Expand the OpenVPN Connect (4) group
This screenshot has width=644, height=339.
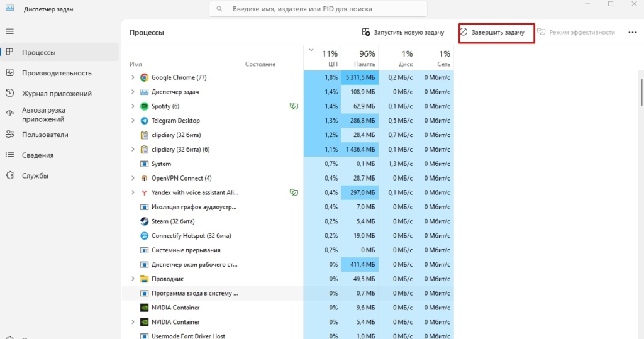133,178
